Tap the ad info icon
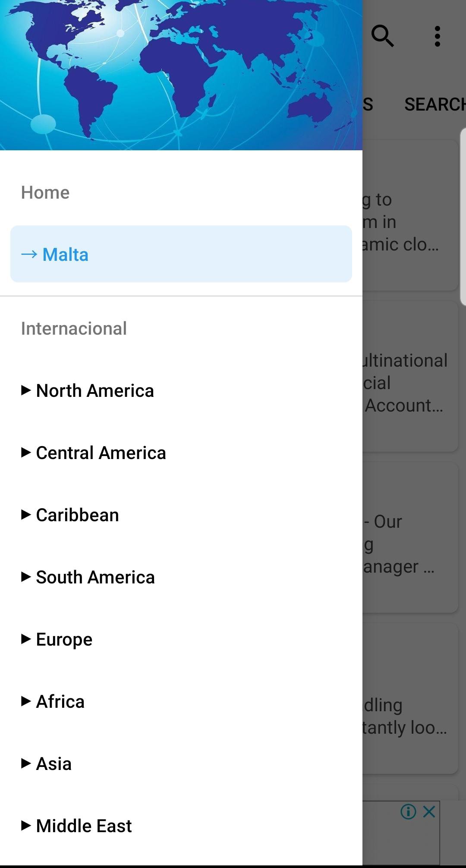The width and height of the screenshot is (466, 868). [408, 812]
